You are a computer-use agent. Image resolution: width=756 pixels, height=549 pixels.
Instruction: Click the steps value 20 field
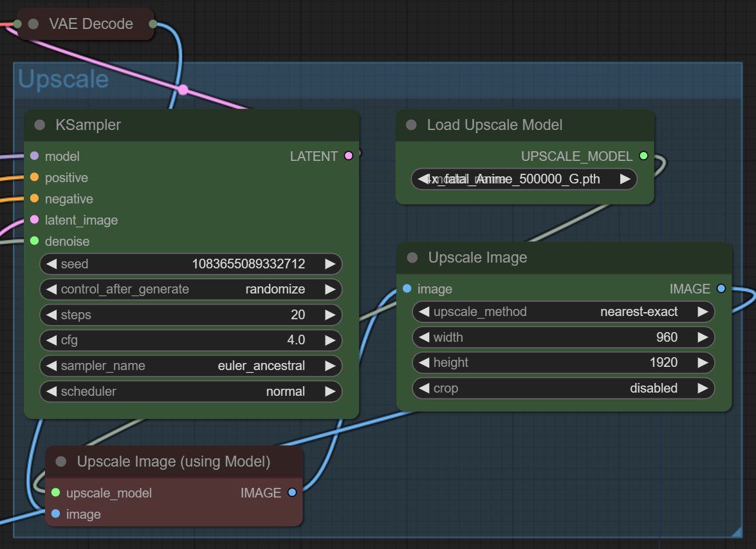[191, 315]
